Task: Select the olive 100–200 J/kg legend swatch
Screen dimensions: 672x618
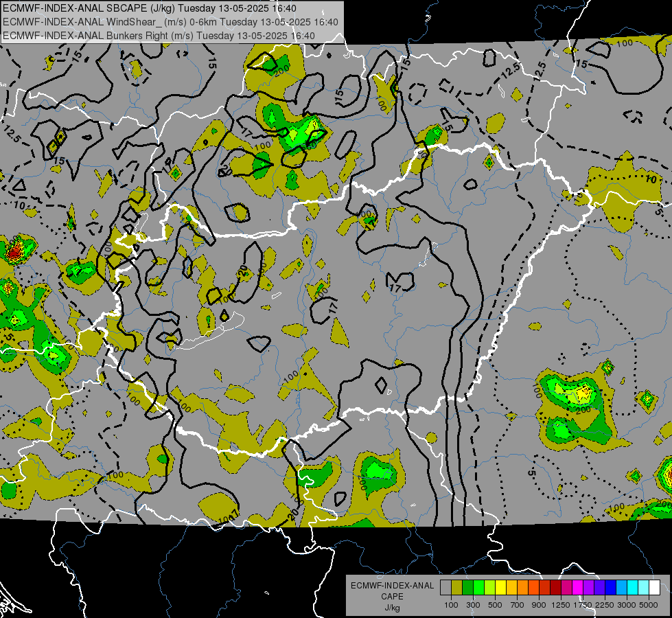Action: click(x=457, y=587)
